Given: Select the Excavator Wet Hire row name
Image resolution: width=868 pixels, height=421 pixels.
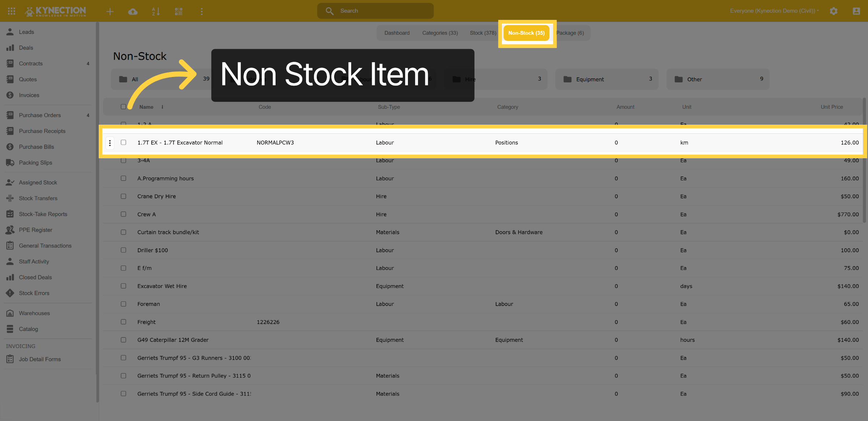Looking at the screenshot, I should click(162, 286).
